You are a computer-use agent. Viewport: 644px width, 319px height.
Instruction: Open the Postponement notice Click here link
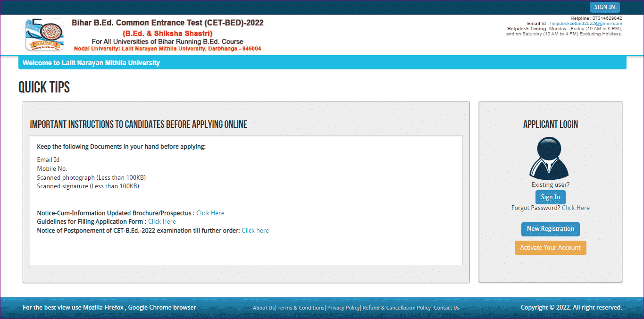tap(255, 230)
